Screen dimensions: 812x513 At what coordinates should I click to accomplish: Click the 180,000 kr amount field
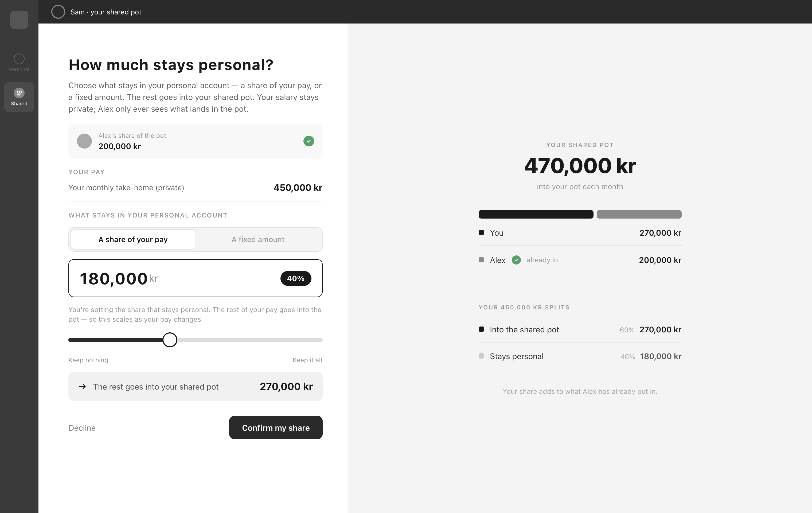(x=195, y=278)
